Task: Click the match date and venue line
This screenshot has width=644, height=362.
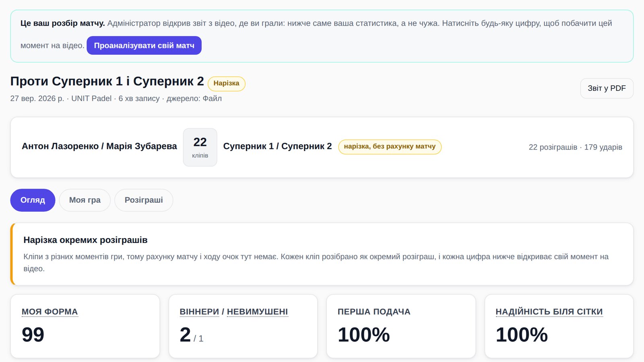Action: pos(116,99)
